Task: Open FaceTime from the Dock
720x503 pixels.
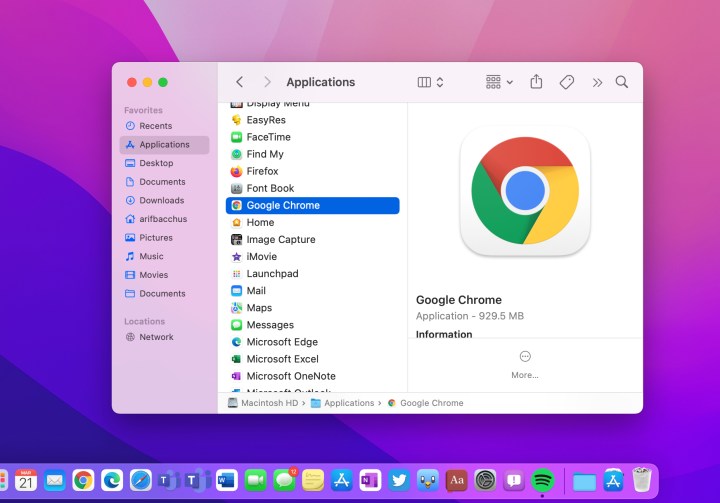Action: (256, 480)
